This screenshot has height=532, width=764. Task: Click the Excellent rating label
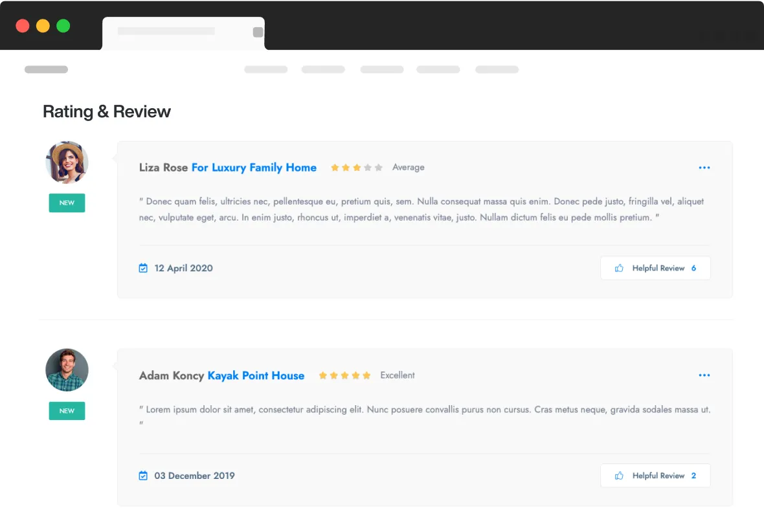coord(398,375)
